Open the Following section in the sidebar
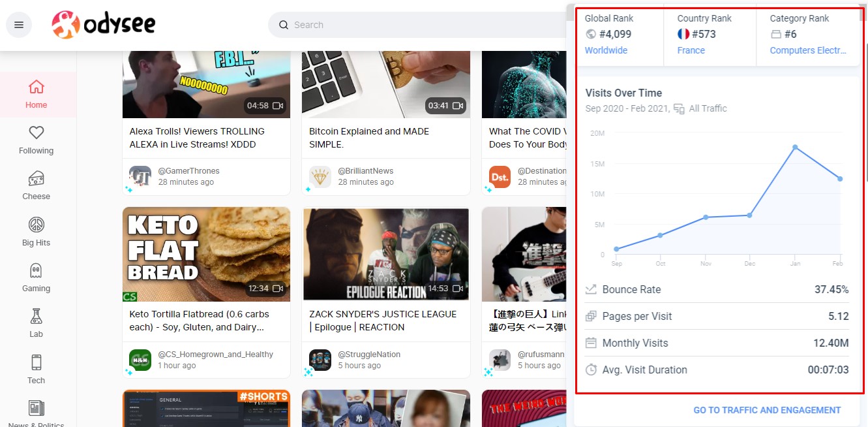 (x=37, y=140)
